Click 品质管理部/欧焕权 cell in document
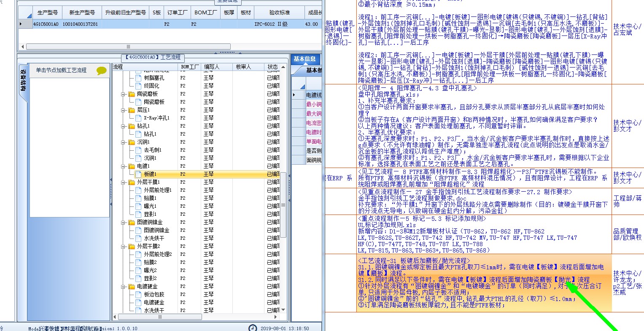 tap(628, 234)
